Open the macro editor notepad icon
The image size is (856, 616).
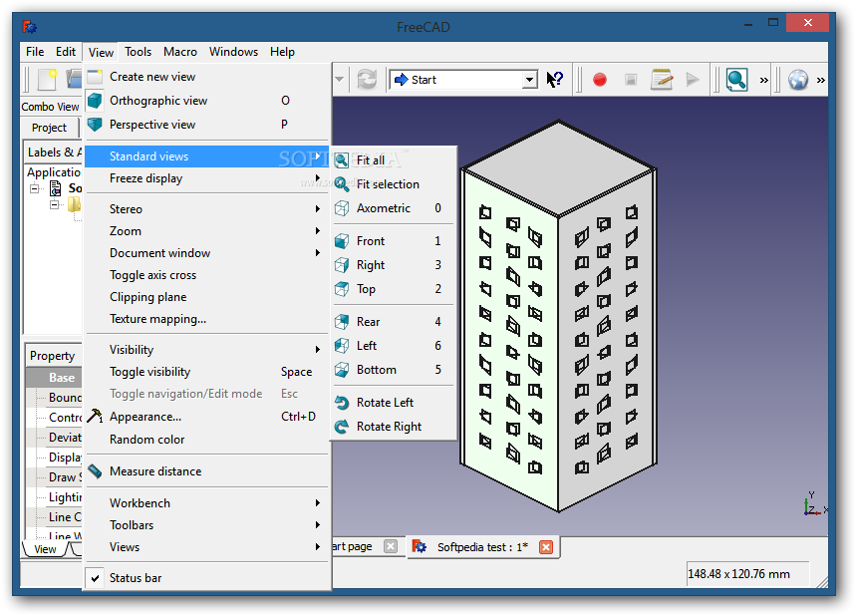pyautogui.click(x=662, y=80)
